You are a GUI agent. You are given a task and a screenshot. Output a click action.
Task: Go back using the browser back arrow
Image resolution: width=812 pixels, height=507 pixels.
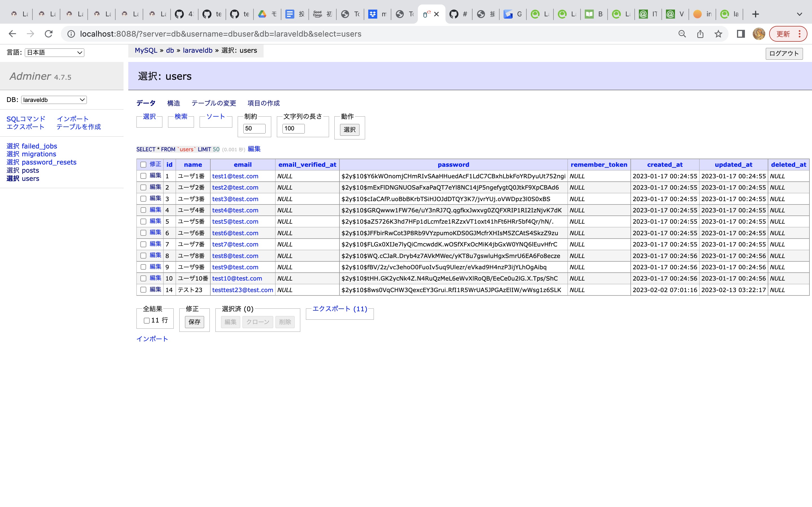coord(12,34)
